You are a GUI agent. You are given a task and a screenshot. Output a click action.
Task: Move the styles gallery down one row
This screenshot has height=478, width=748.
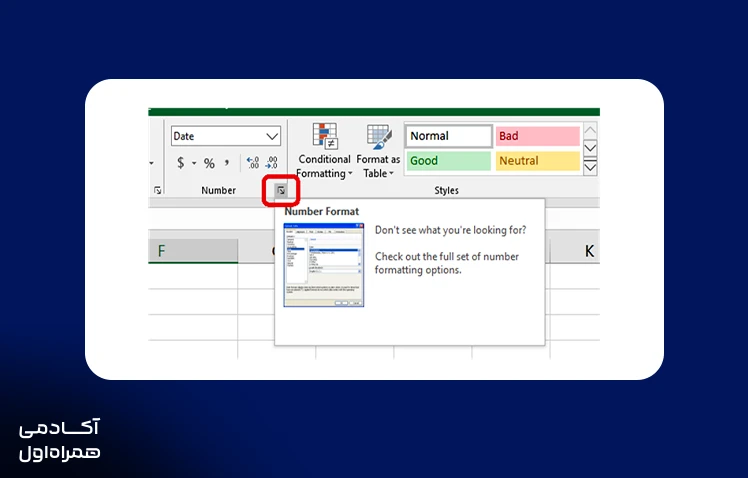[x=590, y=148]
